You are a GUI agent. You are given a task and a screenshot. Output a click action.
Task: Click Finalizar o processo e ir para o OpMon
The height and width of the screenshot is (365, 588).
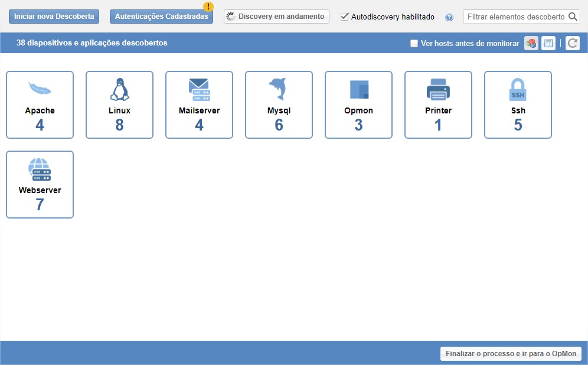(x=511, y=354)
